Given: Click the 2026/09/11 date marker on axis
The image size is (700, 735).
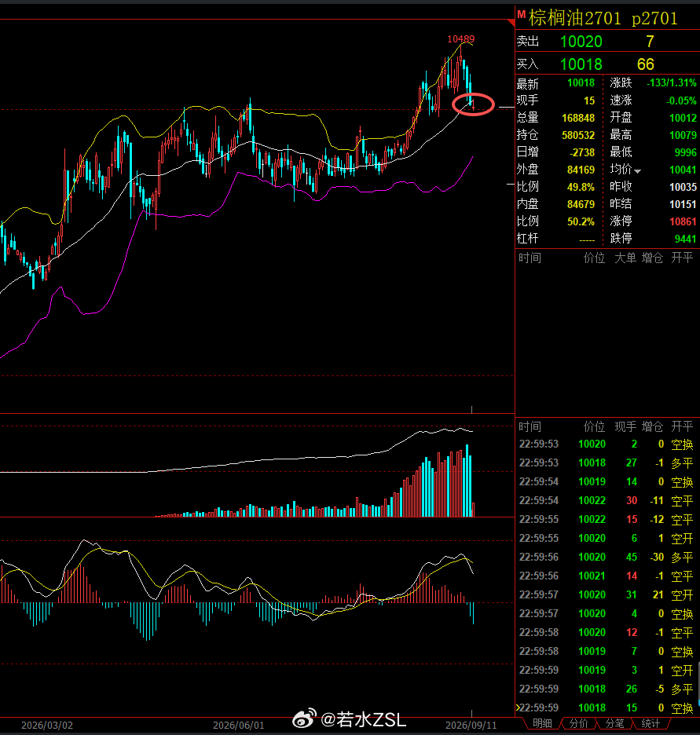Looking at the screenshot, I should [x=471, y=725].
